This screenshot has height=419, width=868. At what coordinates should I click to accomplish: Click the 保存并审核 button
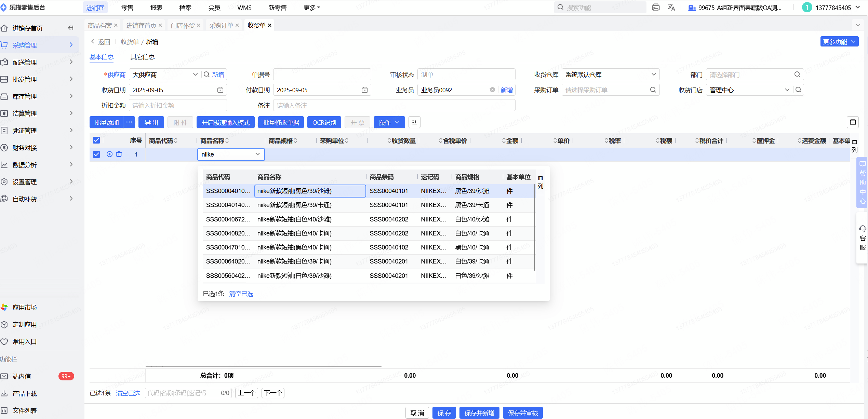coord(522,413)
